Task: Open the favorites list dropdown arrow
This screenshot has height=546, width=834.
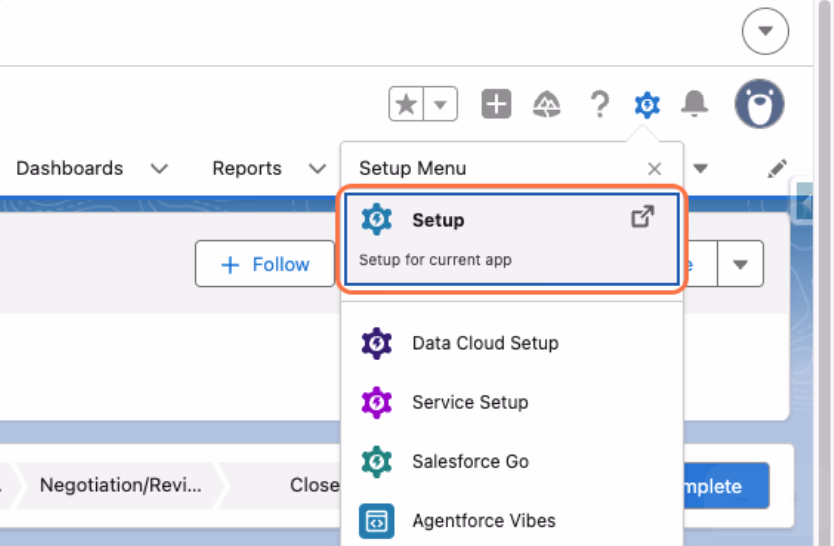Action: pos(440,104)
